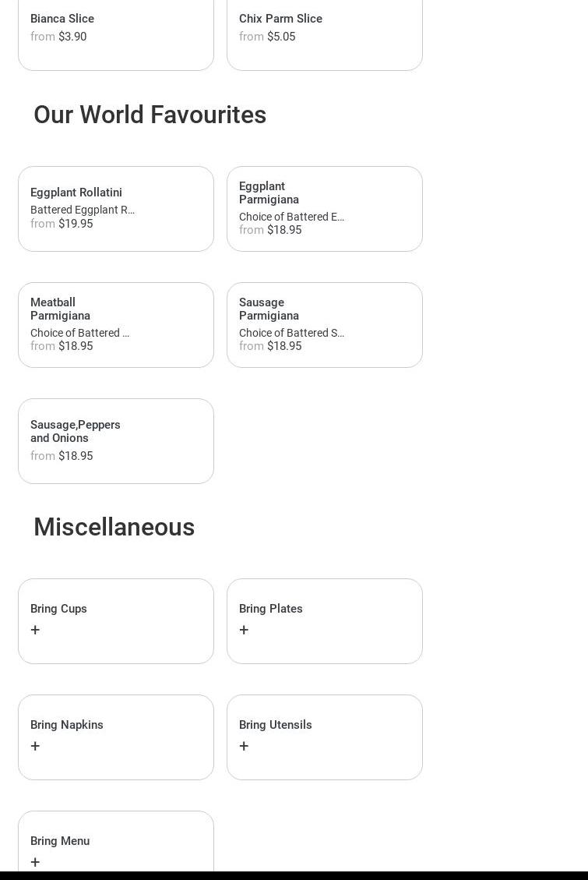Open the Sausage Parmigiana item
Screen dimensions: 588x880
[x=324, y=324]
